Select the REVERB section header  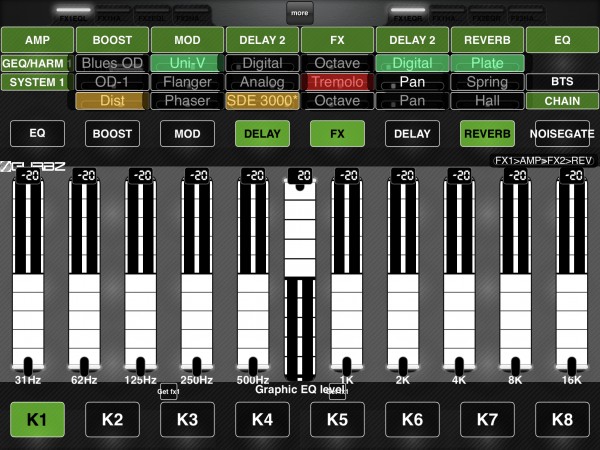[x=488, y=40]
